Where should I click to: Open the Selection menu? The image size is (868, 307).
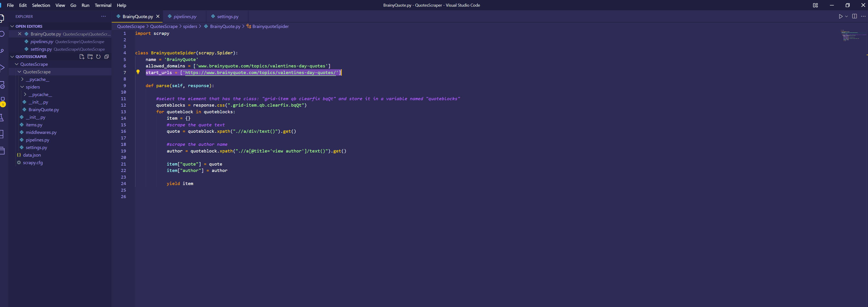(41, 5)
